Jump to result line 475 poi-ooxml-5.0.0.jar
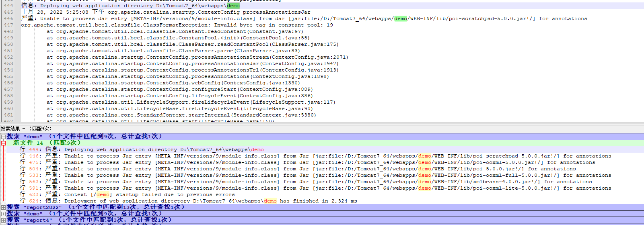644x225 pixels. click(307, 162)
